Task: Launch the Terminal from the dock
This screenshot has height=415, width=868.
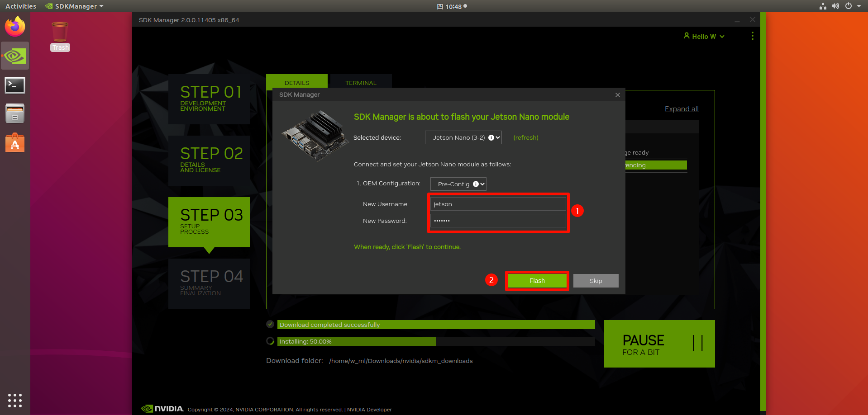Action: click(15, 85)
